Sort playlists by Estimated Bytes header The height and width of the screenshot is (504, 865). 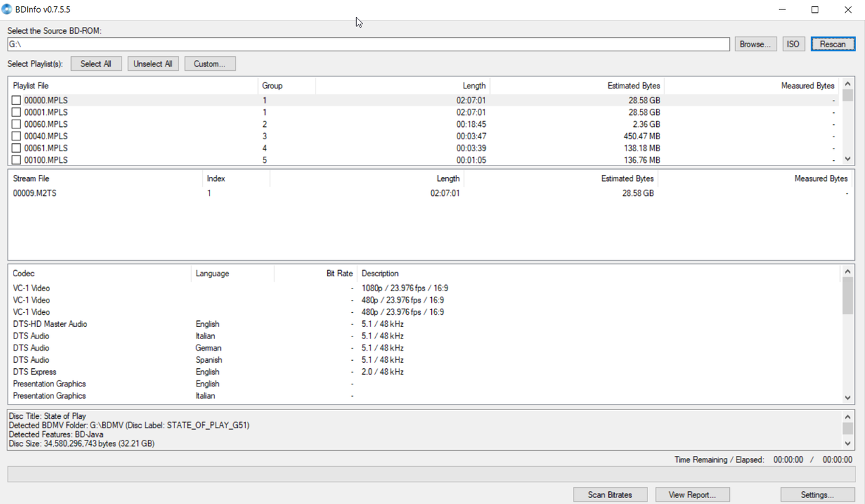pos(577,86)
